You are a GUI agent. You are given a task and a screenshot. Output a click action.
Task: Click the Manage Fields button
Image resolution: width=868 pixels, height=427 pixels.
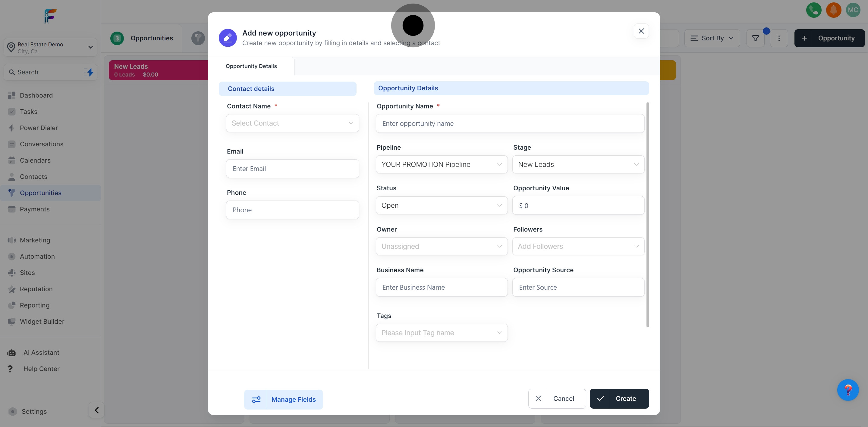coord(283,399)
